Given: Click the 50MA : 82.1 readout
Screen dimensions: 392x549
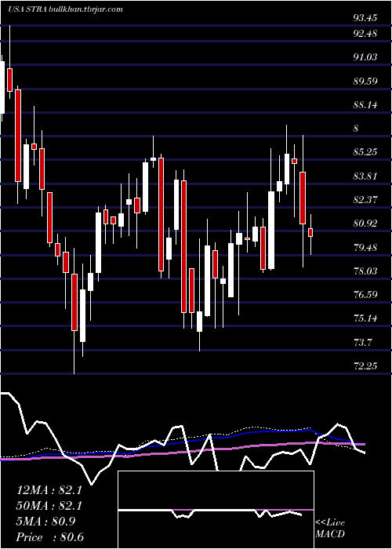Looking at the screenshot, I should pyautogui.click(x=49, y=506).
